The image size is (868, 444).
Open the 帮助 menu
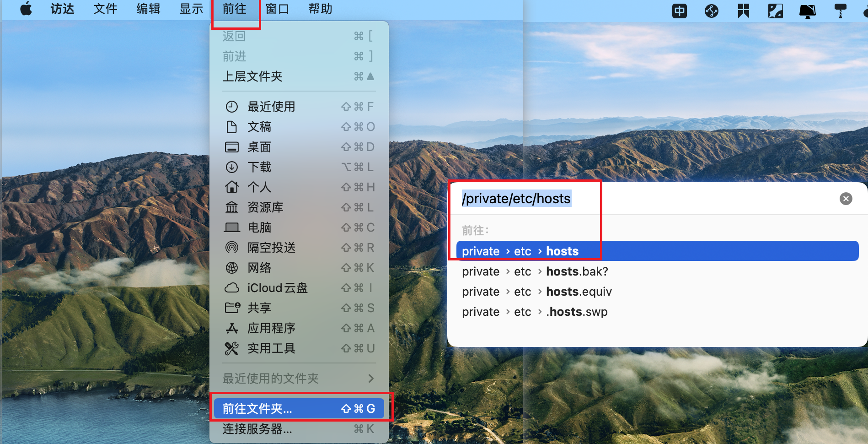click(320, 9)
